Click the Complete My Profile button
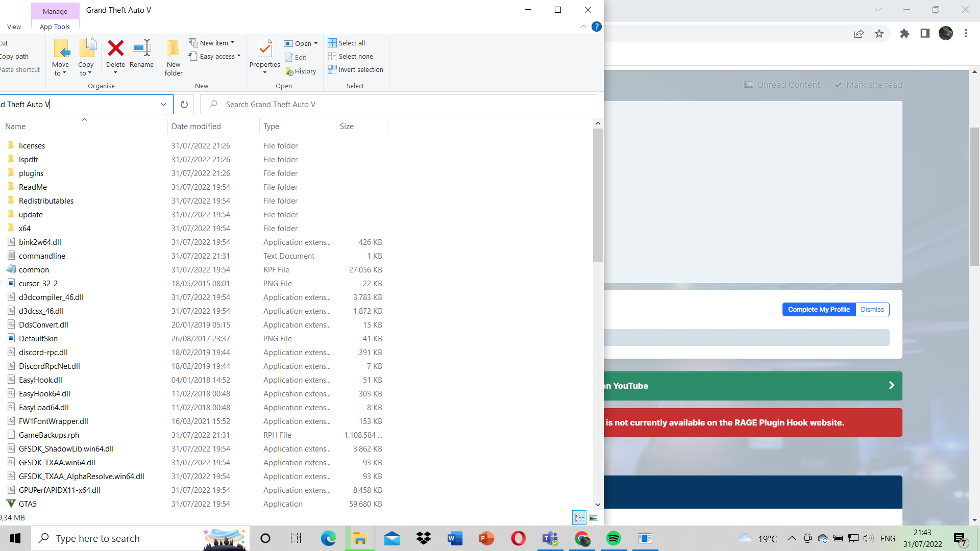This screenshot has height=551, width=980. (818, 310)
